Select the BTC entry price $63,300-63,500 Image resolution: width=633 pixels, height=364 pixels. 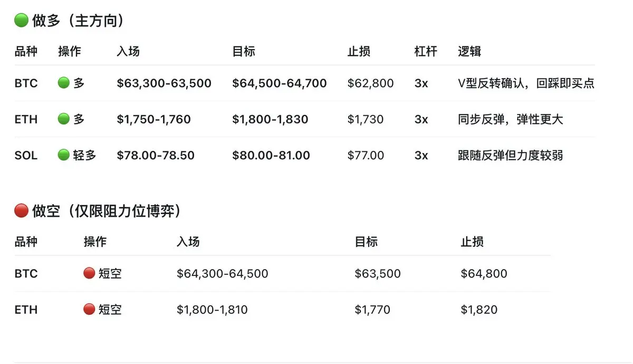point(164,83)
